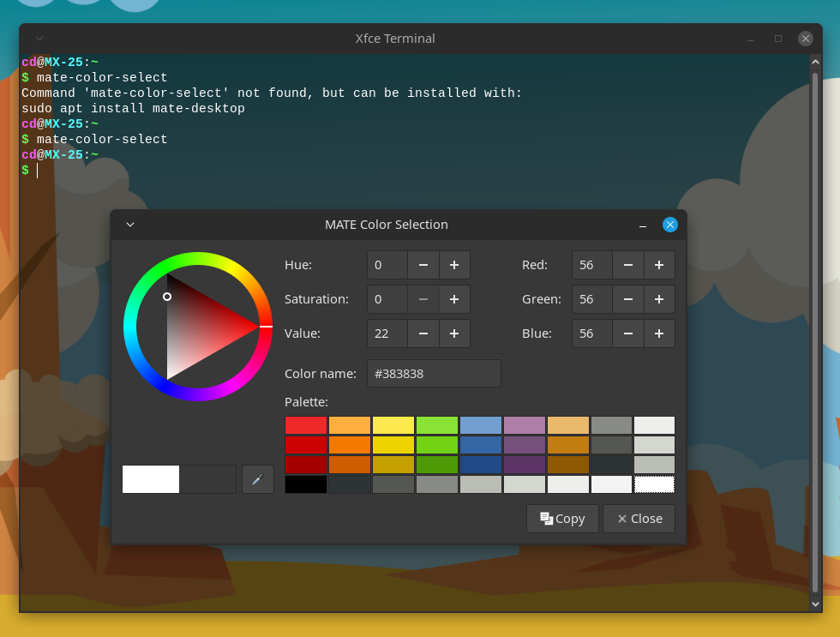Viewport: 840px width, 637px height.
Task: Click the Green value field
Action: pyautogui.click(x=592, y=299)
